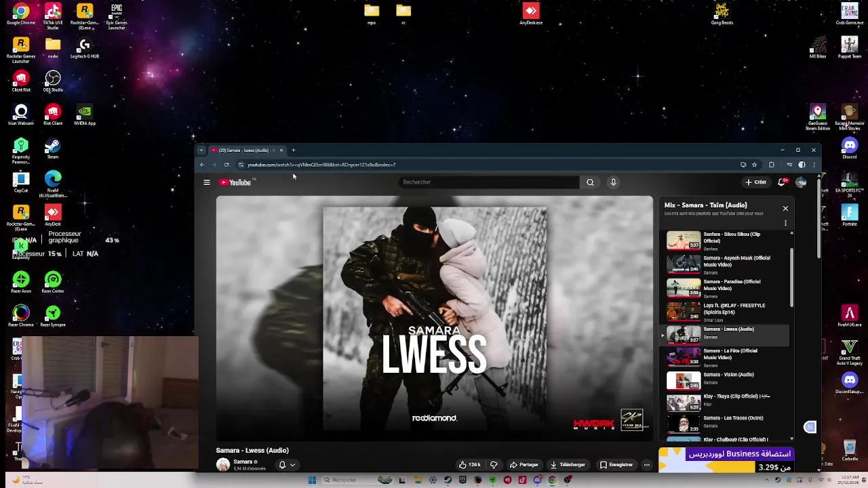The height and width of the screenshot is (488, 868).
Task: Open the Samara channel avatar
Action: coord(223,465)
